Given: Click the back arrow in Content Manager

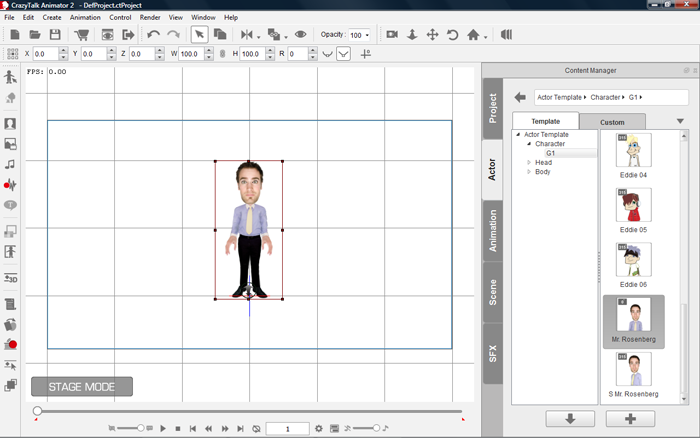Looking at the screenshot, I should coord(520,97).
